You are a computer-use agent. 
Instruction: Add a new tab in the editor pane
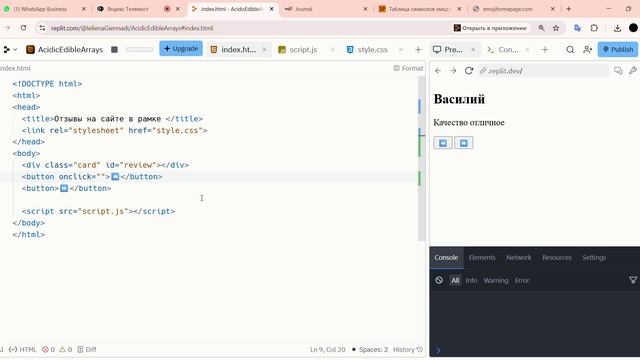click(418, 49)
